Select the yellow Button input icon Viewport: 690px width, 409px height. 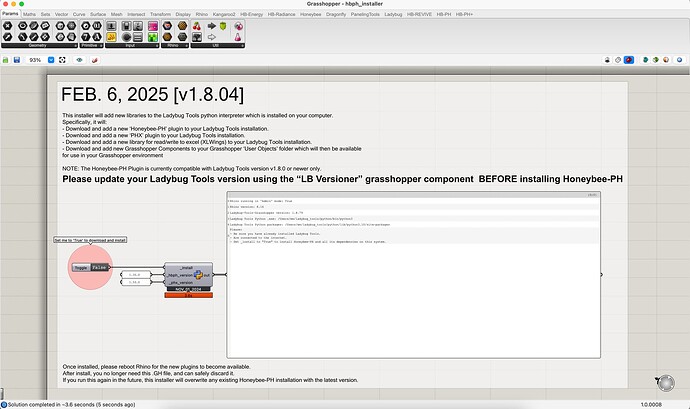pos(111,37)
